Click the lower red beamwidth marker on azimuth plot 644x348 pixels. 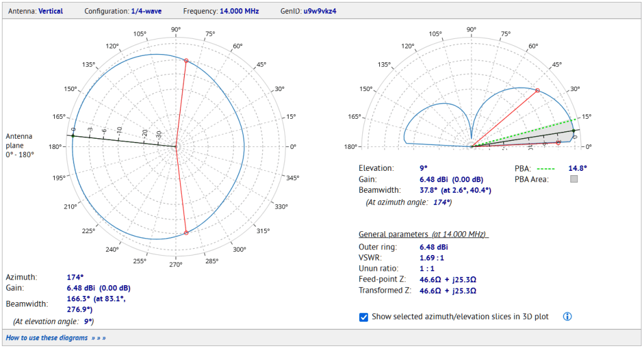tap(186, 232)
